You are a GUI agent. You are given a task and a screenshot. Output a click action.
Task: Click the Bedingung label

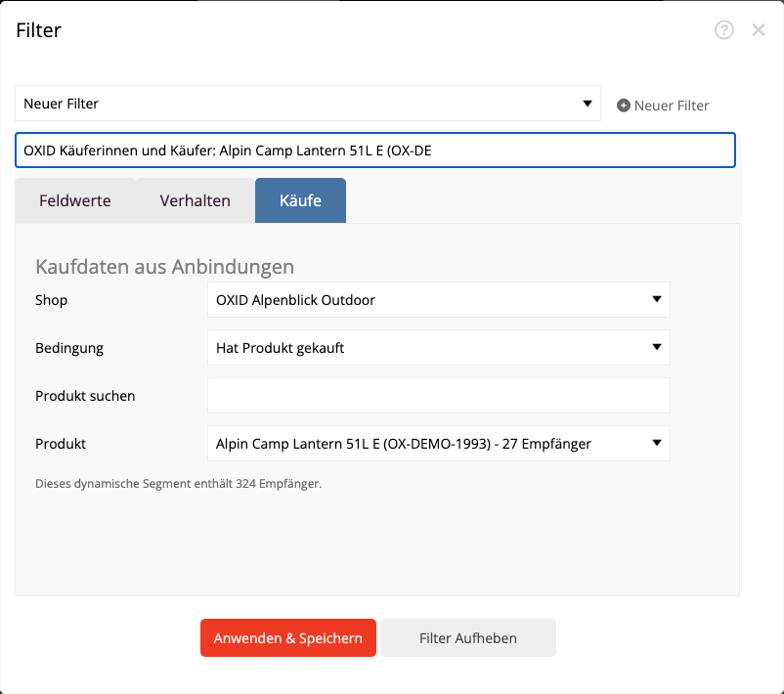(x=69, y=348)
